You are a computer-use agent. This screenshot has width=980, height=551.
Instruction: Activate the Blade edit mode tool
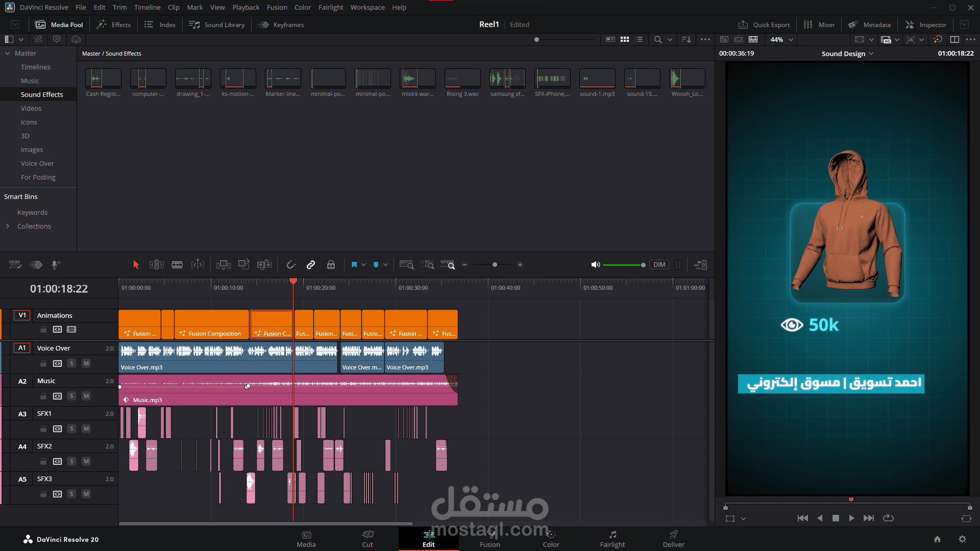(x=177, y=265)
